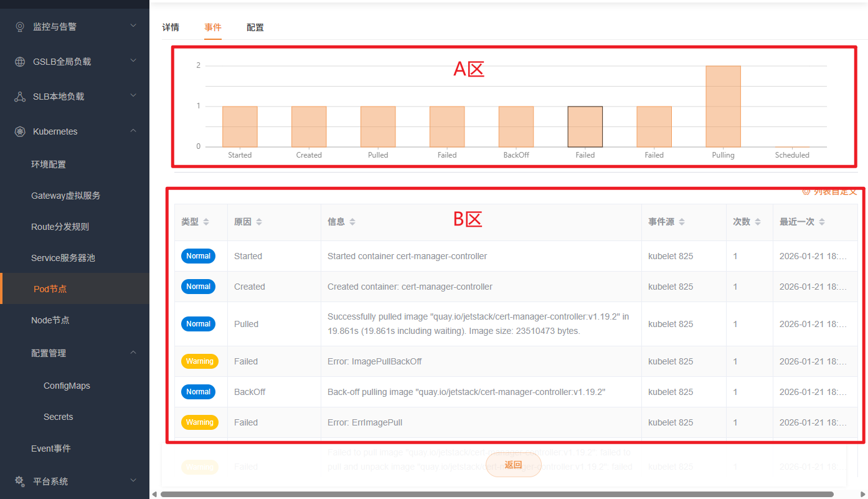Image resolution: width=868 pixels, height=499 pixels.
Task: Click the horizontal scrollbar at the bottom
Action: 497,494
